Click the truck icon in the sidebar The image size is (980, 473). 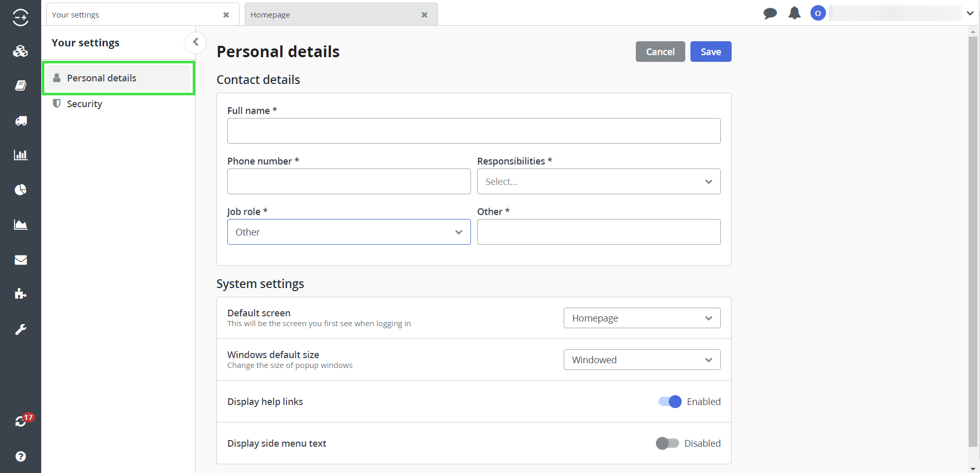coord(21,121)
